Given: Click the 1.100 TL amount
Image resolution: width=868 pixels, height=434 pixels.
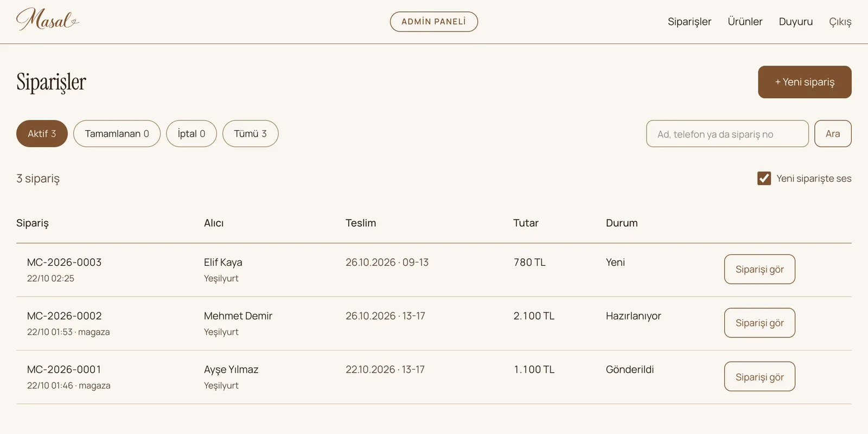Looking at the screenshot, I should pos(534,369).
